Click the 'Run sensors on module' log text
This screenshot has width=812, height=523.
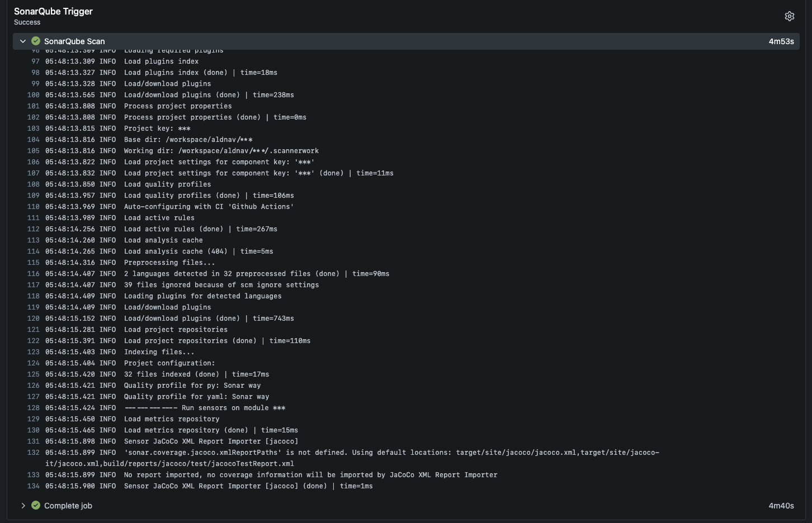pyautogui.click(x=205, y=408)
